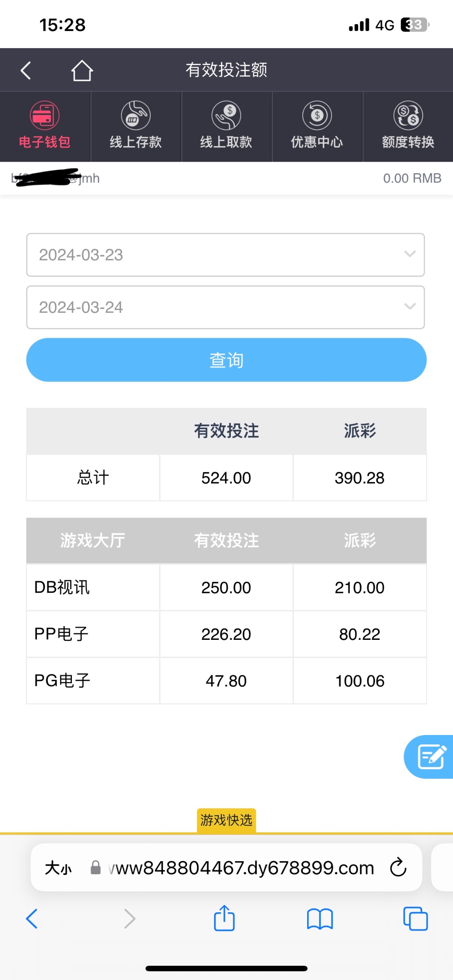Open Safari bookmarks book icon
453x980 pixels.
tap(320, 919)
